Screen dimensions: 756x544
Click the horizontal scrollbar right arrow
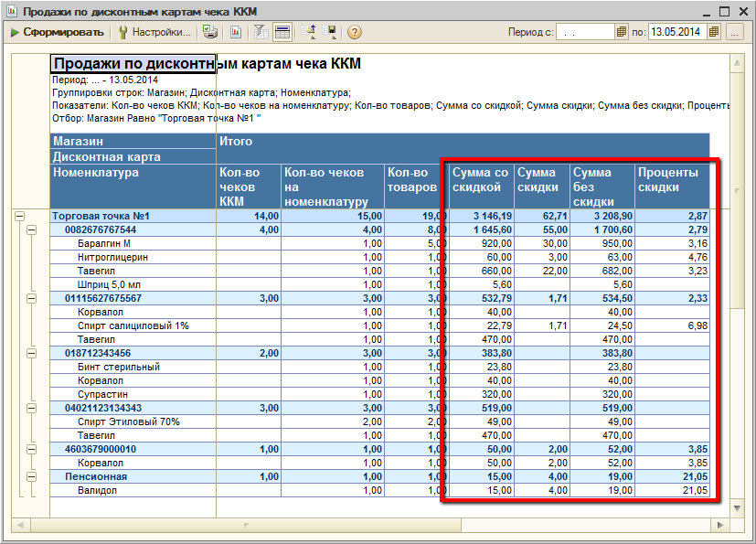click(x=722, y=525)
